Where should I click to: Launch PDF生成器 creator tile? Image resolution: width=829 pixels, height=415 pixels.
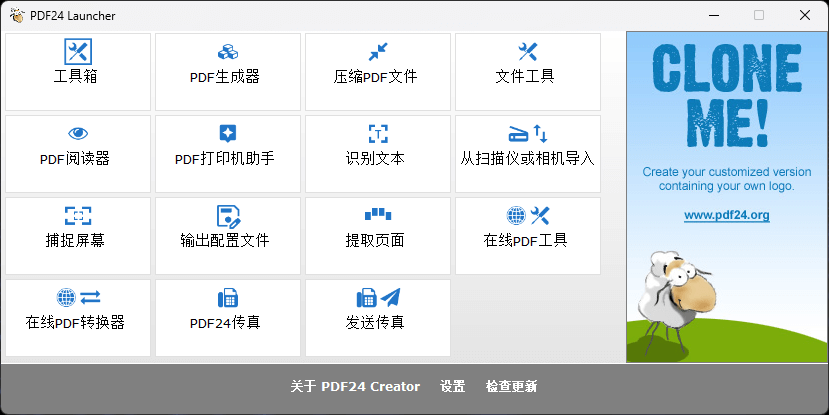pos(228,71)
